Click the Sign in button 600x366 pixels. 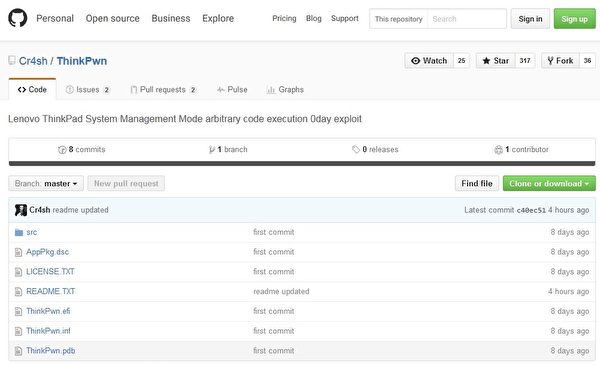click(530, 19)
